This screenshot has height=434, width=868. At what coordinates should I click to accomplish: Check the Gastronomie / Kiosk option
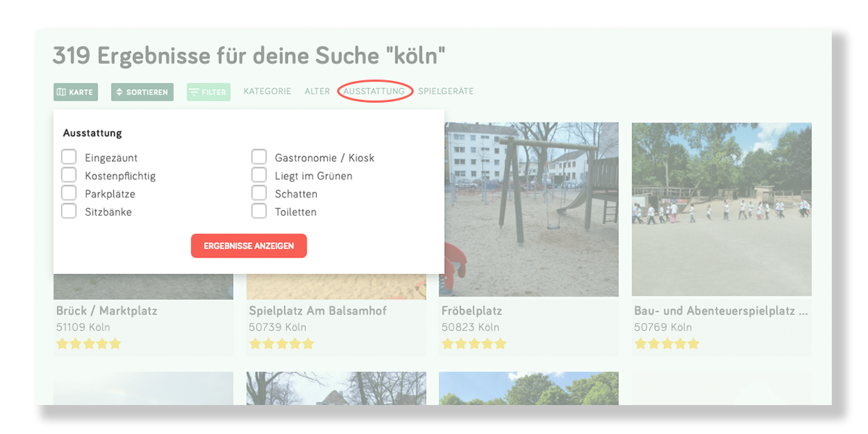coord(259,157)
